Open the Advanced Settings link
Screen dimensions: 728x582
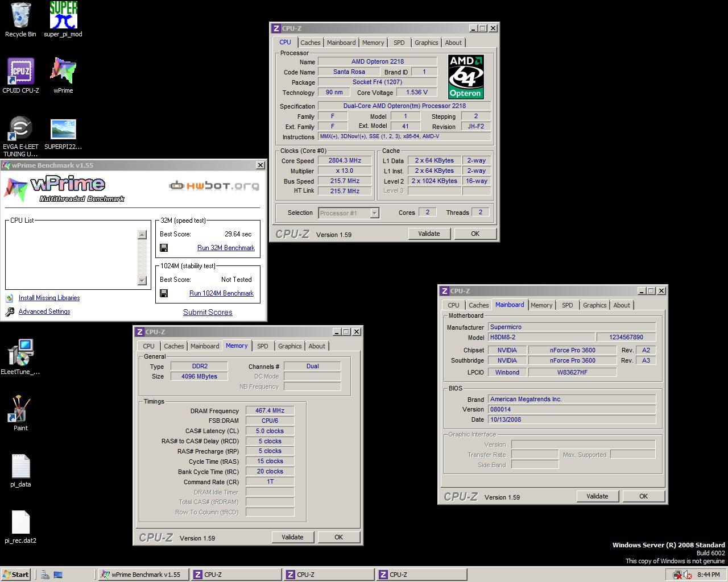click(44, 311)
